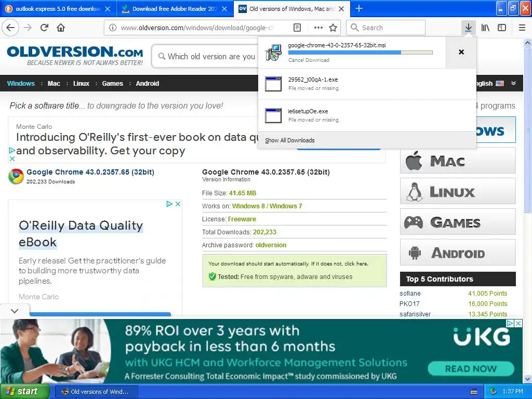Click Windows 8 / Windows 7 link
Viewport: 532px width, 399px height.
tap(267, 206)
